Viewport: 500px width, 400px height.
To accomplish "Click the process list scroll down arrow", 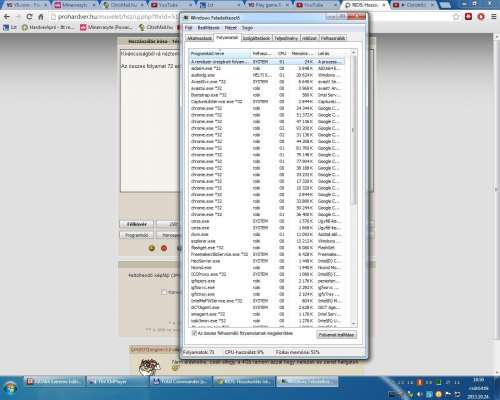I will [353, 324].
